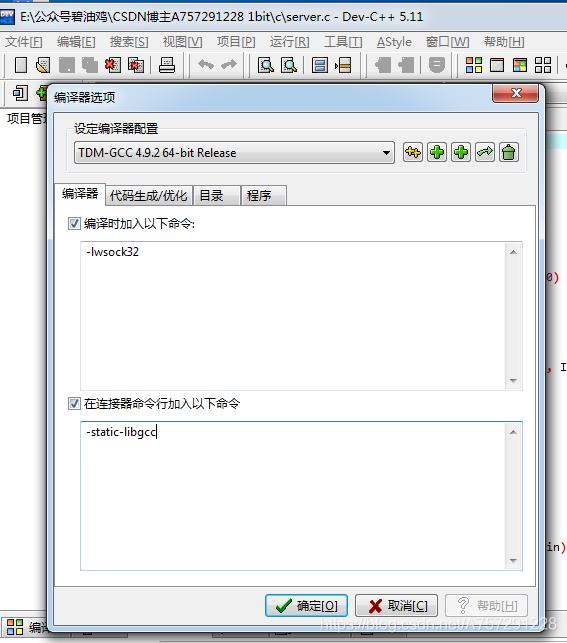Click the Back navigation arrow icon
This screenshot has width=567, height=643.
tap(383, 65)
